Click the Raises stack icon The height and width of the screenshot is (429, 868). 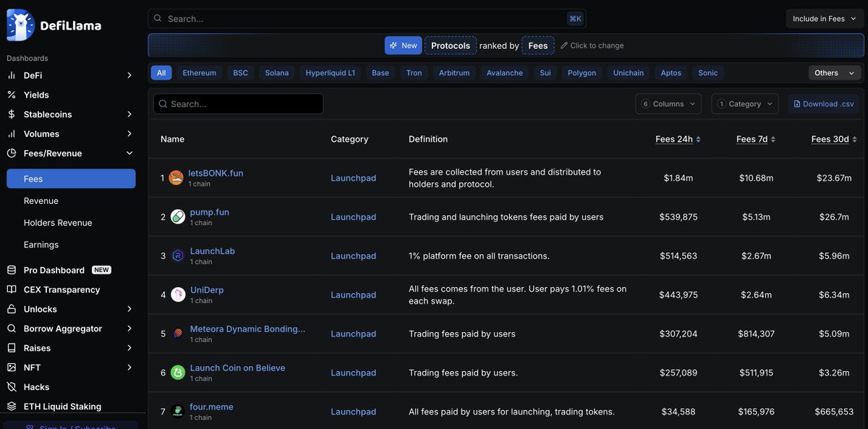[12, 348]
